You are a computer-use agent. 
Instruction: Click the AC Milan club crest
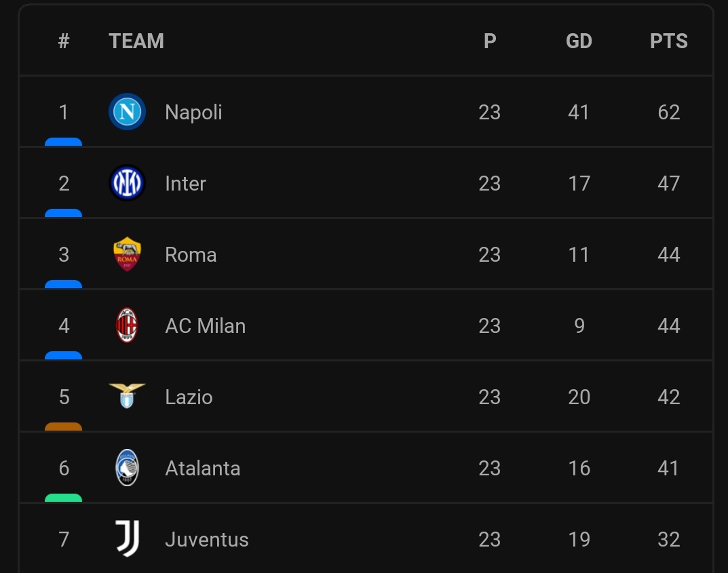(x=128, y=325)
